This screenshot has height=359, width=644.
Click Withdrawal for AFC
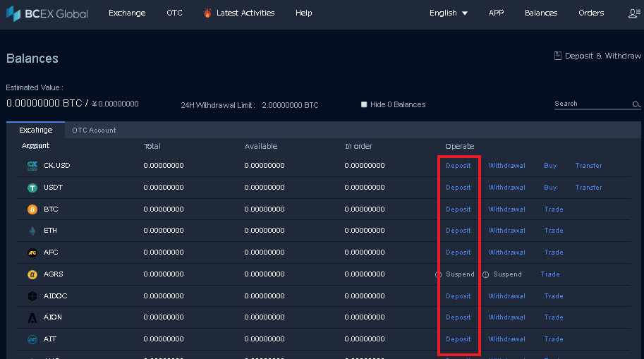[x=507, y=252]
